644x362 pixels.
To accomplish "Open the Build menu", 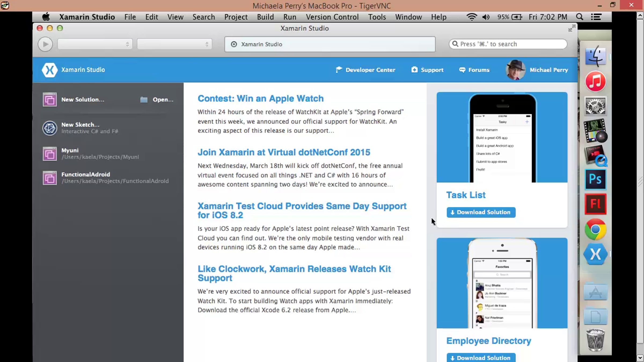I will (265, 17).
